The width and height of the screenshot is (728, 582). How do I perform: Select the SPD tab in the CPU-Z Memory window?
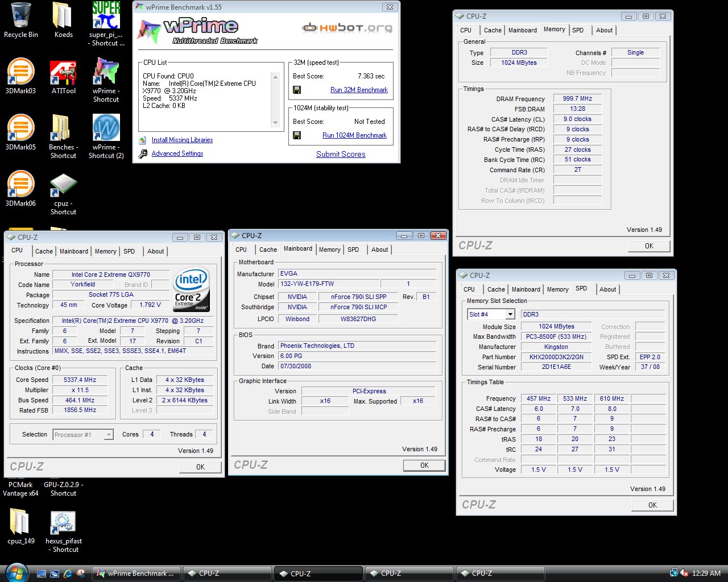(578, 30)
